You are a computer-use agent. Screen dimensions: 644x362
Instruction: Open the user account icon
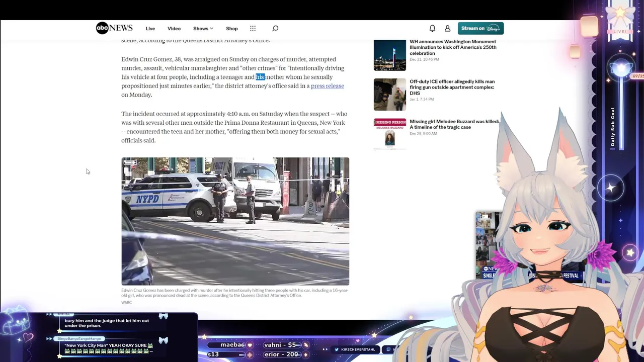point(447,29)
